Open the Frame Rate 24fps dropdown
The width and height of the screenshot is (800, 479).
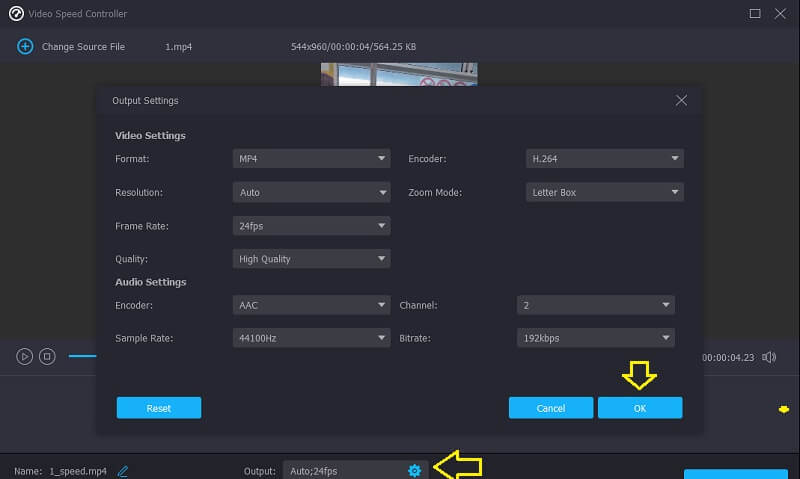click(310, 226)
